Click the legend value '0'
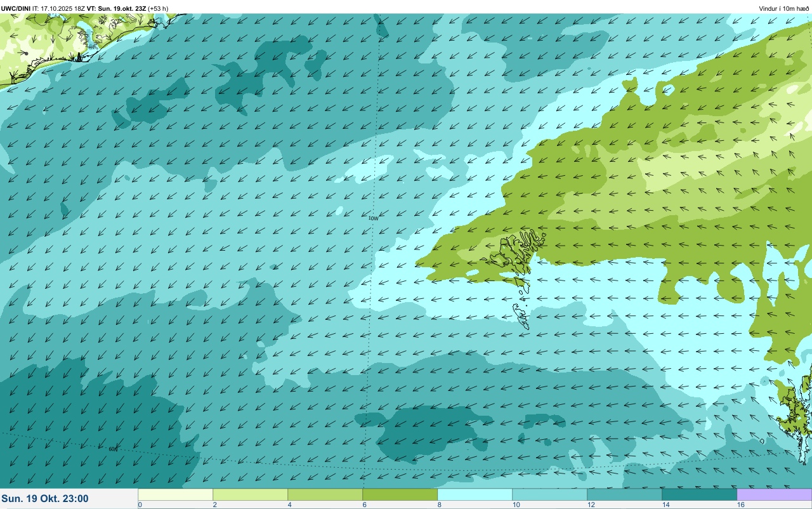The width and height of the screenshot is (812, 509). click(140, 505)
